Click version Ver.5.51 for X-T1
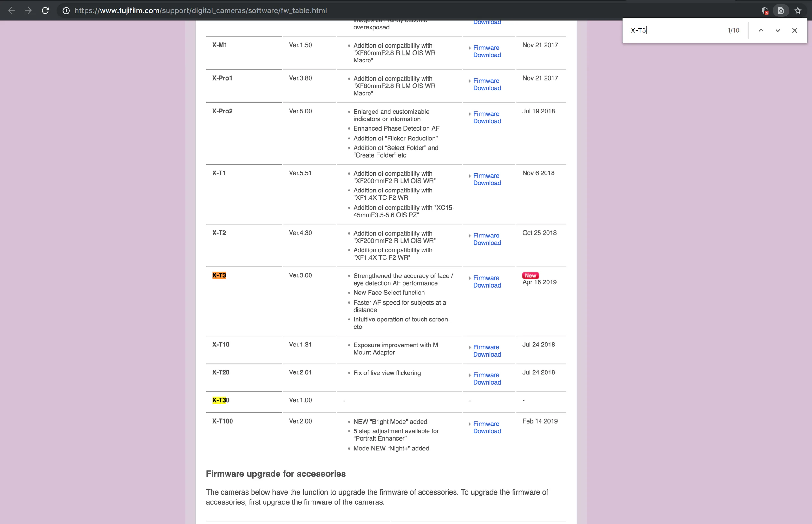This screenshot has width=812, height=524. point(300,173)
